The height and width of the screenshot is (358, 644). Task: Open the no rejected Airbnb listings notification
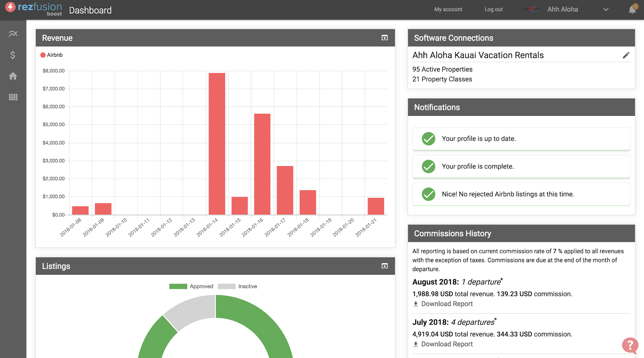coord(521,194)
